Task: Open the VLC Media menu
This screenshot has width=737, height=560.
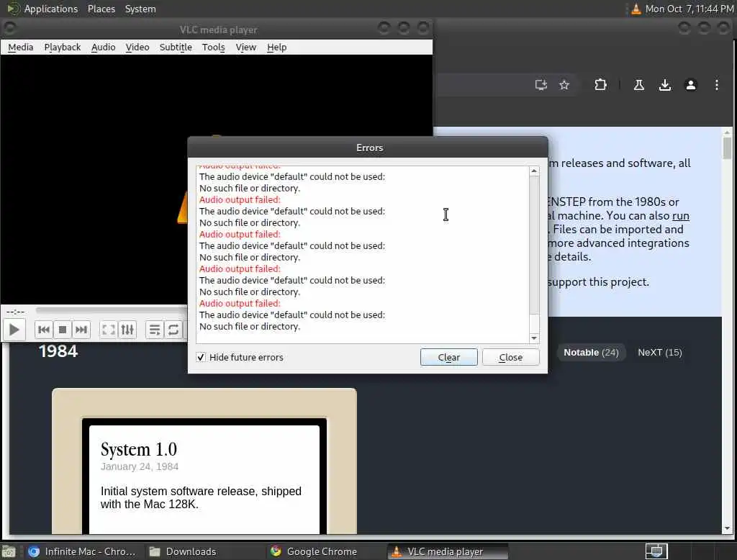Action: pyautogui.click(x=21, y=47)
